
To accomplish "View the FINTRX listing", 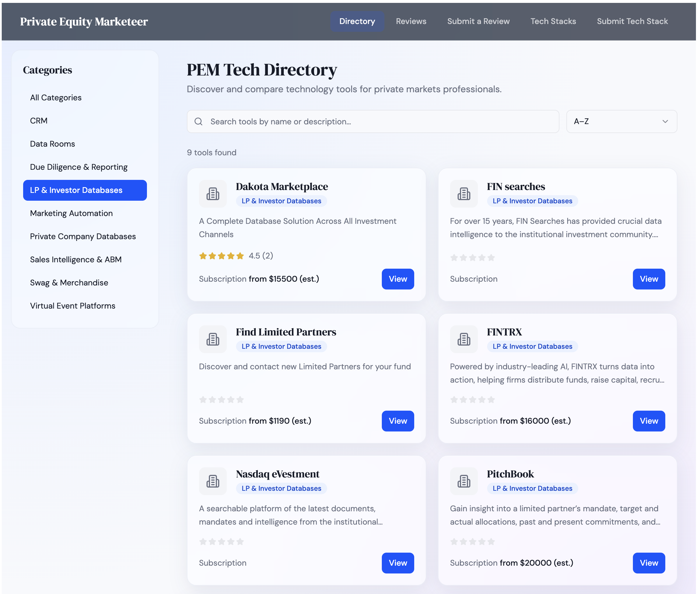I will (x=649, y=421).
